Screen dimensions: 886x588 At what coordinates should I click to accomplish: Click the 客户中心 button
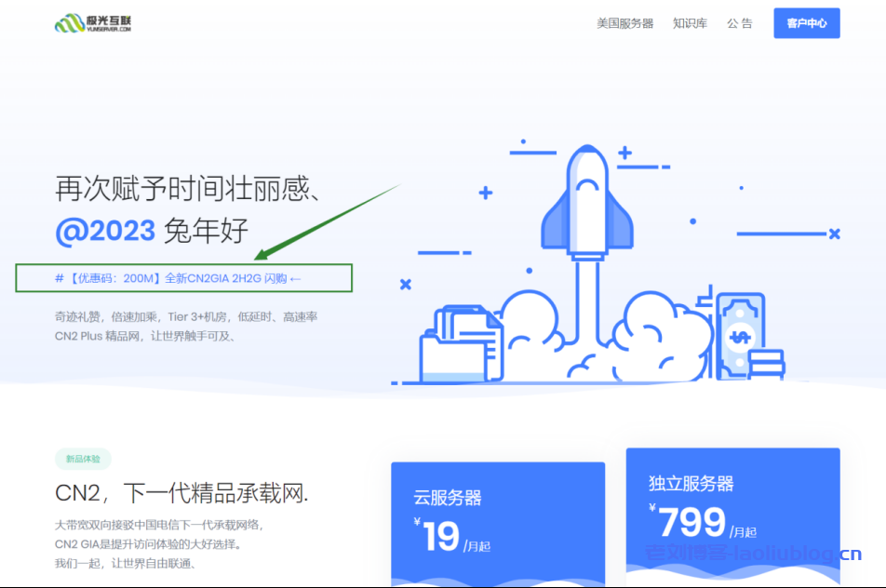(806, 23)
